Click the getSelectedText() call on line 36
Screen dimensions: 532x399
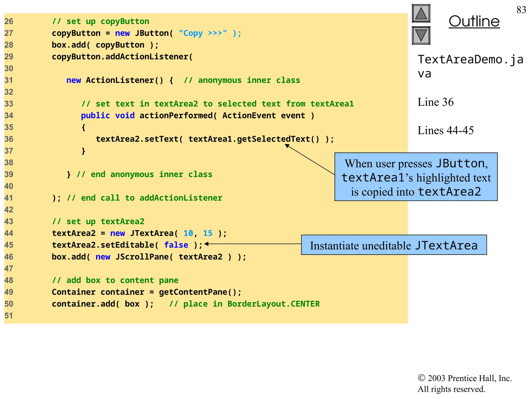tap(278, 139)
